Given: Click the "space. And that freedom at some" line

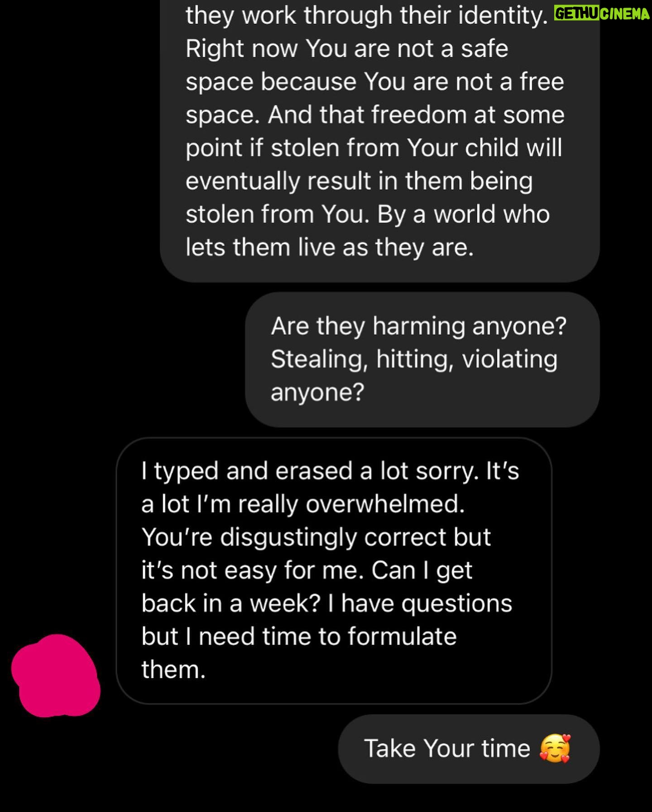Looking at the screenshot, I should [x=375, y=115].
